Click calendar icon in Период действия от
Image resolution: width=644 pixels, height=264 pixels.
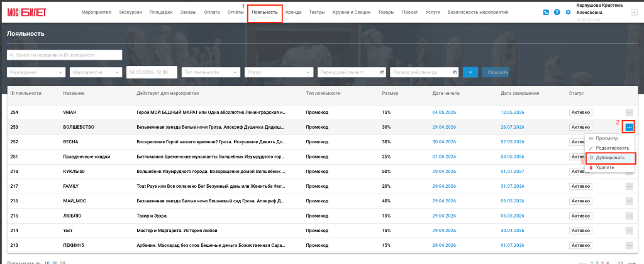tap(382, 73)
